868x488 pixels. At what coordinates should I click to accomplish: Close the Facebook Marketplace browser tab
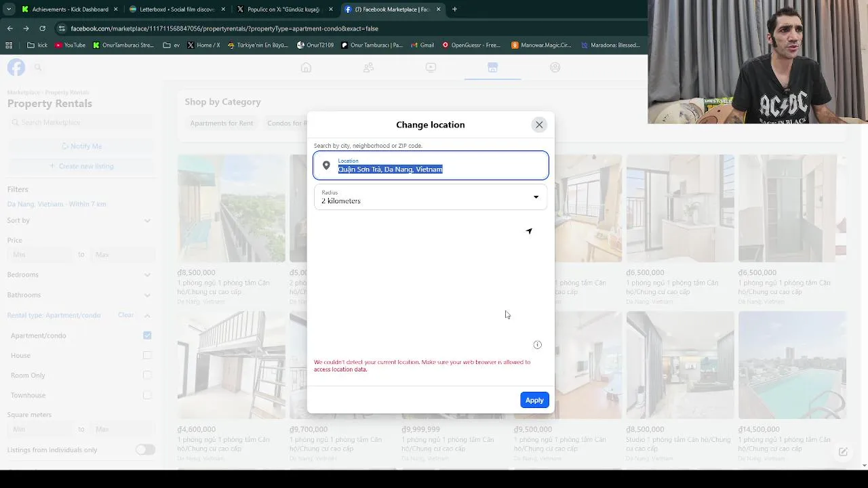(x=439, y=9)
